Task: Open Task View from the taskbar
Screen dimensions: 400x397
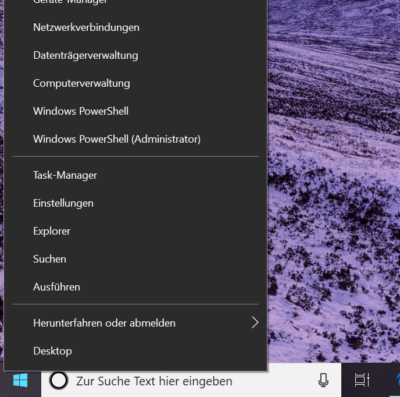Action: [x=362, y=380]
